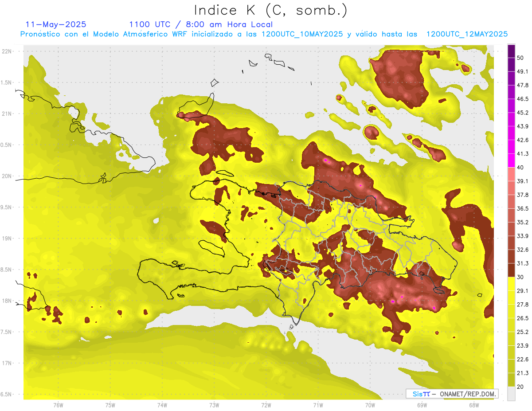Select the 20N latitude label
The width and height of the screenshot is (532, 411).
pos(7,176)
